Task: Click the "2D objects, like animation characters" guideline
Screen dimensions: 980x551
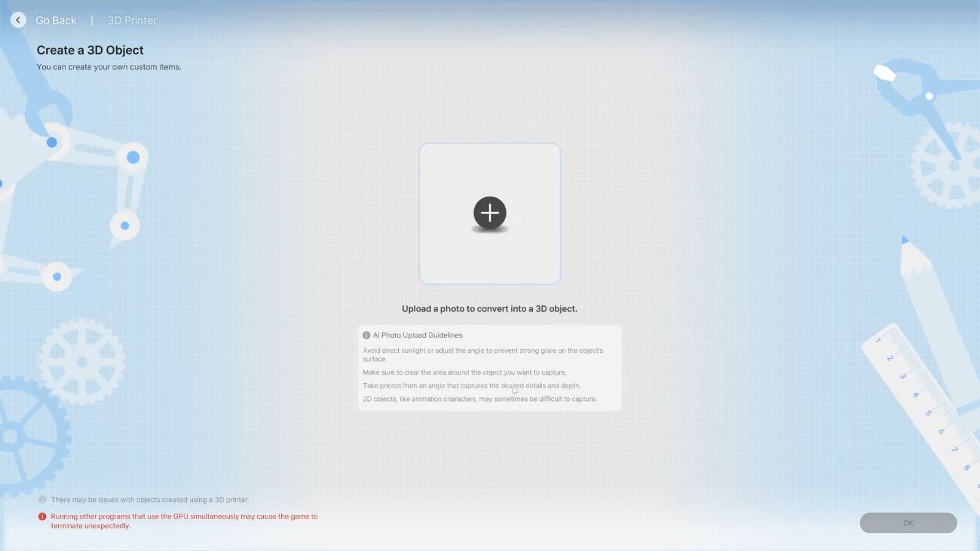Action: pos(480,399)
